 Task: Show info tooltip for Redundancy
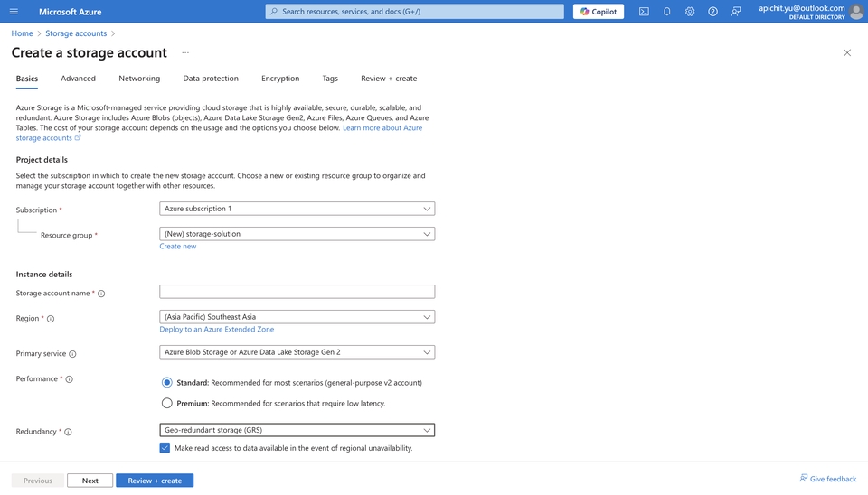click(68, 432)
